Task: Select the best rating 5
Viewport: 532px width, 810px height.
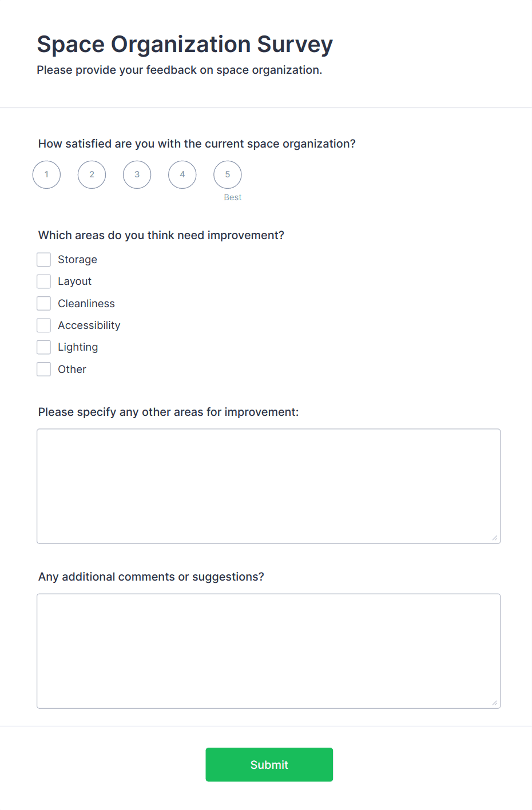Action: pyautogui.click(x=227, y=174)
